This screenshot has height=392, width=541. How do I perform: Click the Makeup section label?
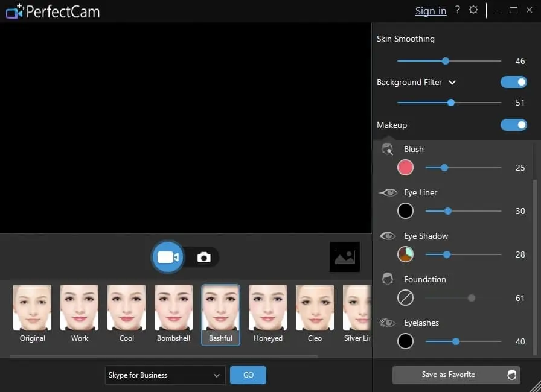pos(392,125)
